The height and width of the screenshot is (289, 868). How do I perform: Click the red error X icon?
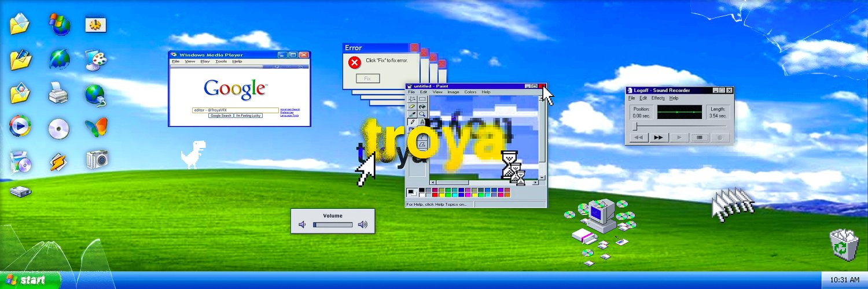pyautogui.click(x=355, y=62)
